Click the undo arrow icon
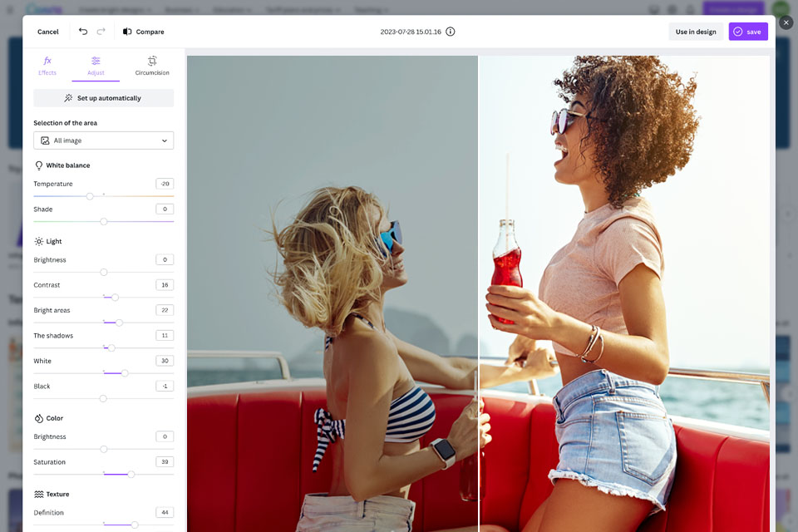 [x=83, y=32]
